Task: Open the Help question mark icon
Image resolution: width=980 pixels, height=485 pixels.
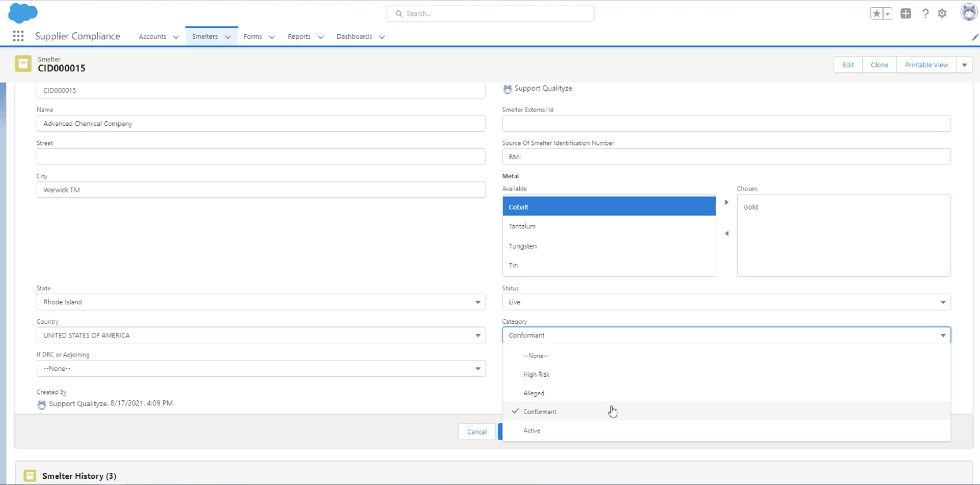Action: (925, 14)
